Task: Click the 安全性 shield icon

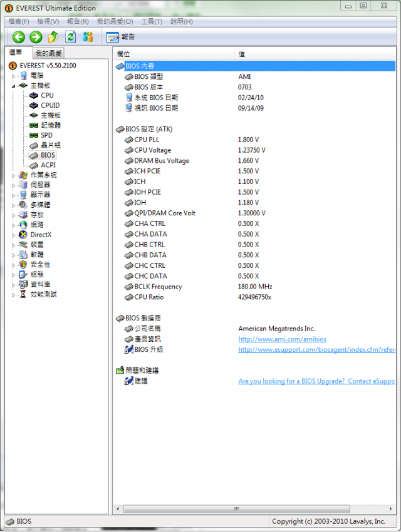Action: (x=23, y=264)
